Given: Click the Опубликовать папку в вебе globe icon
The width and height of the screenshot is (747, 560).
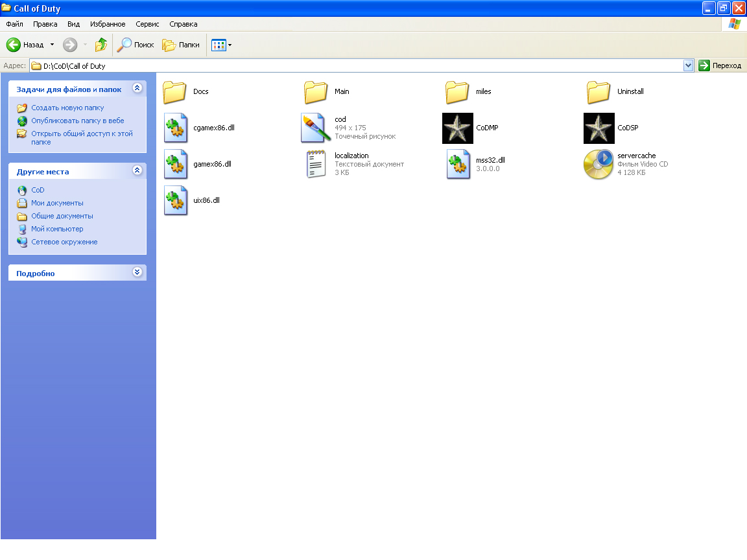Looking at the screenshot, I should pyautogui.click(x=22, y=121).
